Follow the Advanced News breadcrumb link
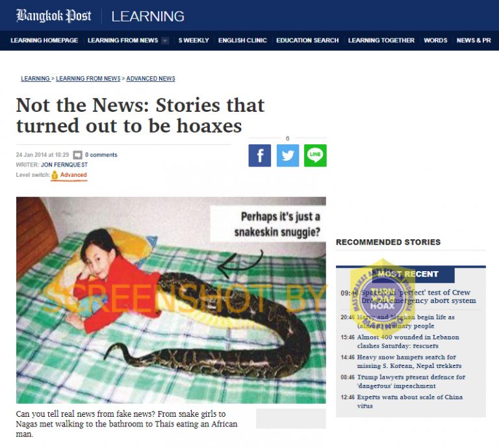 [x=151, y=78]
